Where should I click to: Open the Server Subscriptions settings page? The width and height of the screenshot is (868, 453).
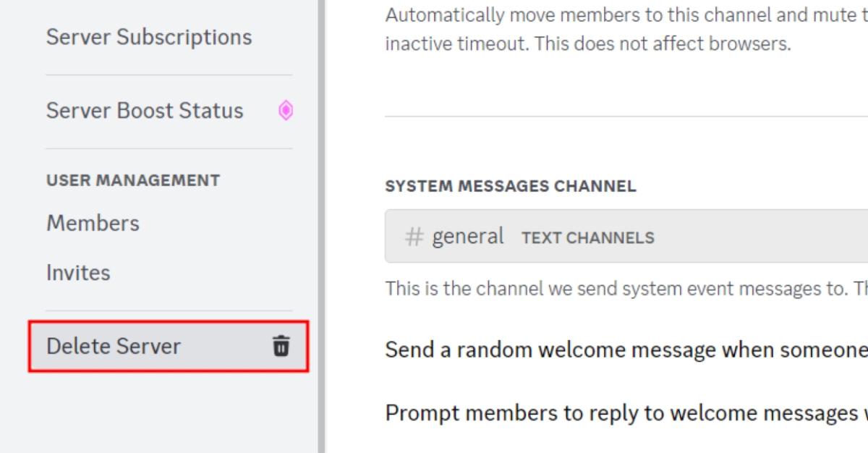click(148, 36)
